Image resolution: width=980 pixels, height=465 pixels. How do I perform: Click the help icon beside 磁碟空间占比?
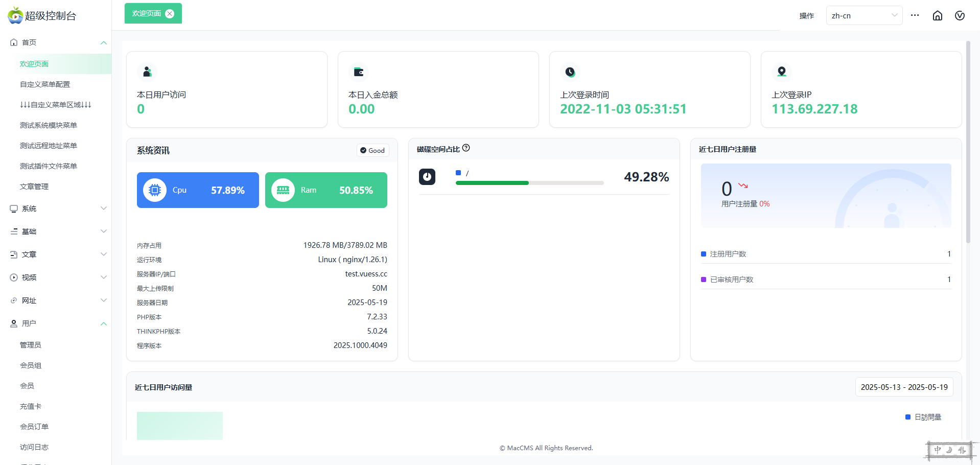466,148
